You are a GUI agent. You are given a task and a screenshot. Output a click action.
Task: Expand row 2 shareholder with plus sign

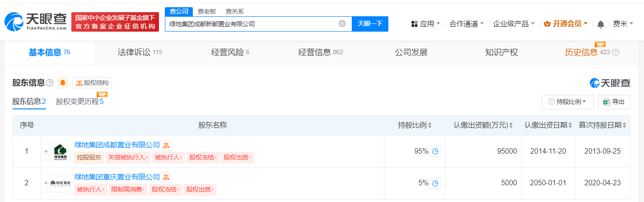tap(46, 183)
